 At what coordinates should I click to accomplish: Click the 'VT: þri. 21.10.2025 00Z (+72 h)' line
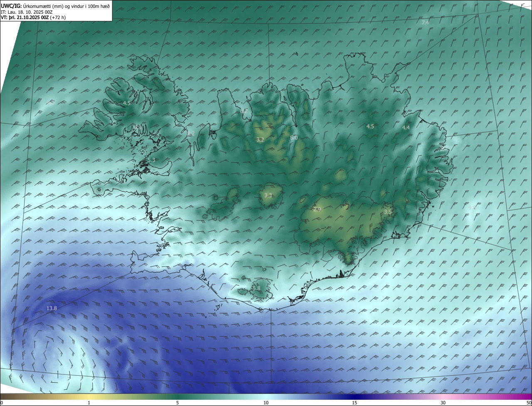[x=33, y=17]
